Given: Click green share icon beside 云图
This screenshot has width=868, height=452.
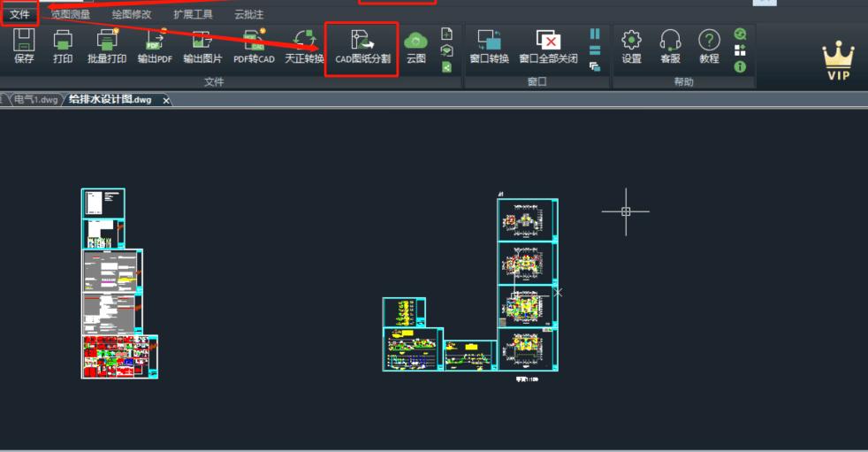Looking at the screenshot, I should click(446, 67).
